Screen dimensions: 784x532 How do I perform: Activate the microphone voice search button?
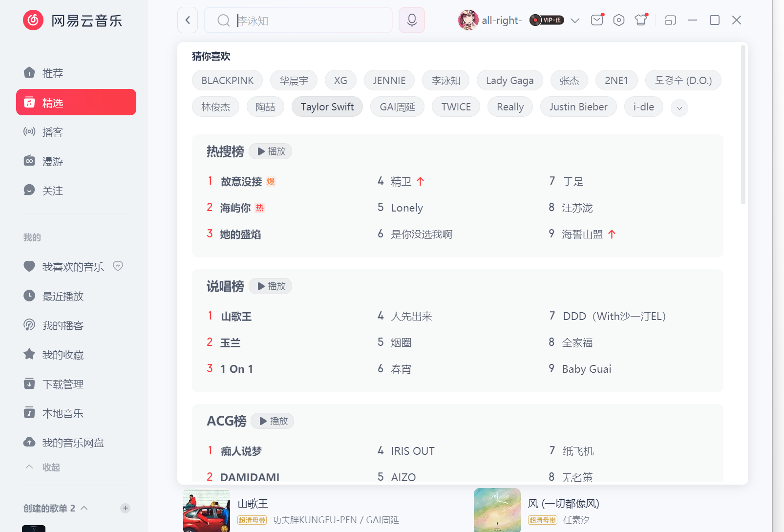pos(412,20)
